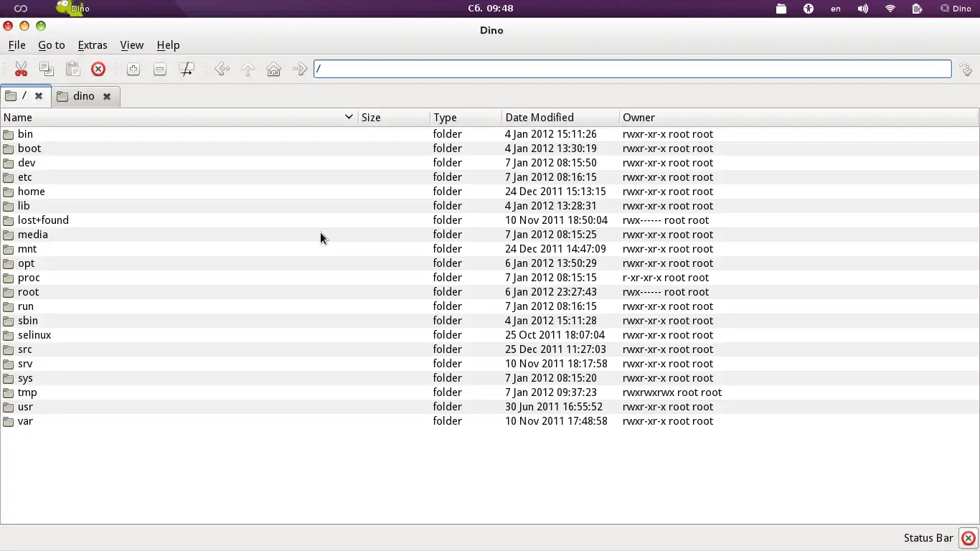
Task: Open the View menu
Action: (132, 45)
